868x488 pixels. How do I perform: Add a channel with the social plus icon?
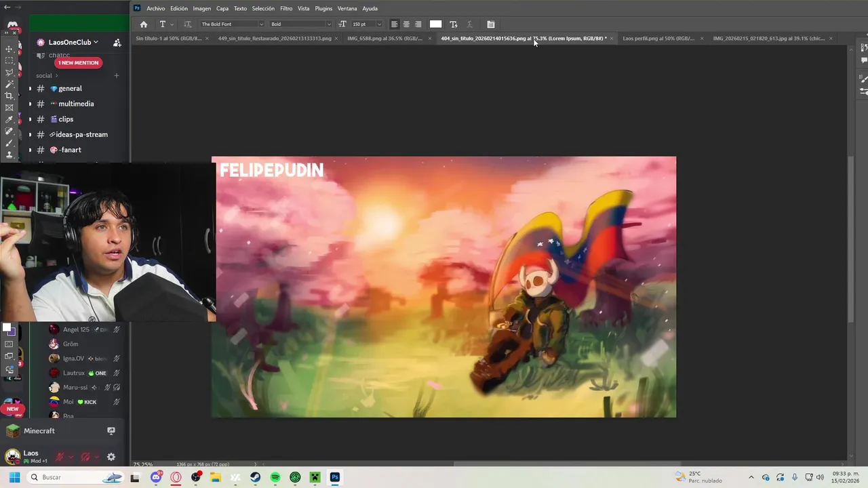(117, 75)
